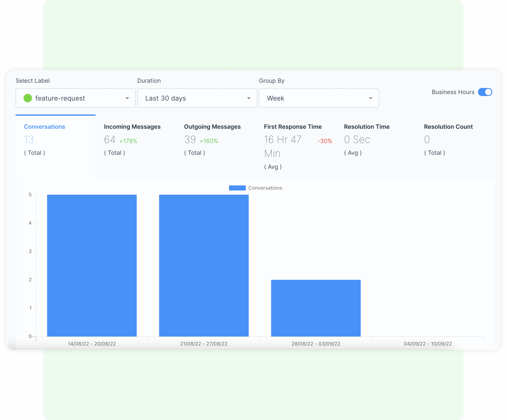Click the +160% outgoing messages change
The height and width of the screenshot is (420, 507).
209,141
